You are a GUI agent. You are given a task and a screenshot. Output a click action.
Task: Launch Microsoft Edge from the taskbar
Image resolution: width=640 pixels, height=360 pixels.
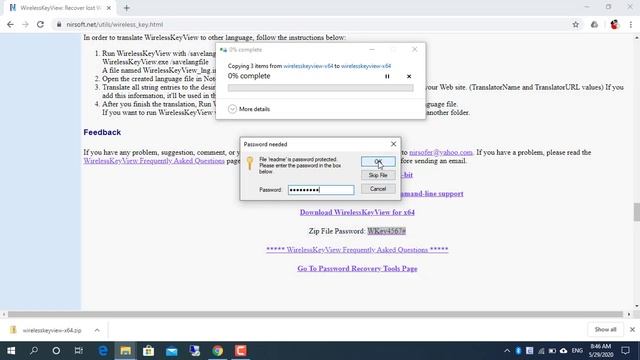click(x=103, y=351)
